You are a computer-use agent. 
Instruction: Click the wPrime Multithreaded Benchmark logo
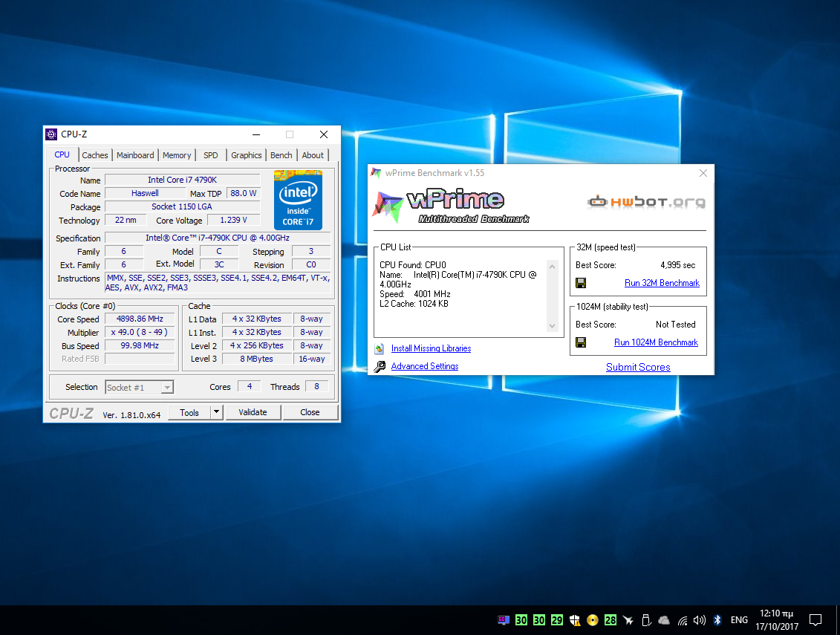[x=451, y=206]
